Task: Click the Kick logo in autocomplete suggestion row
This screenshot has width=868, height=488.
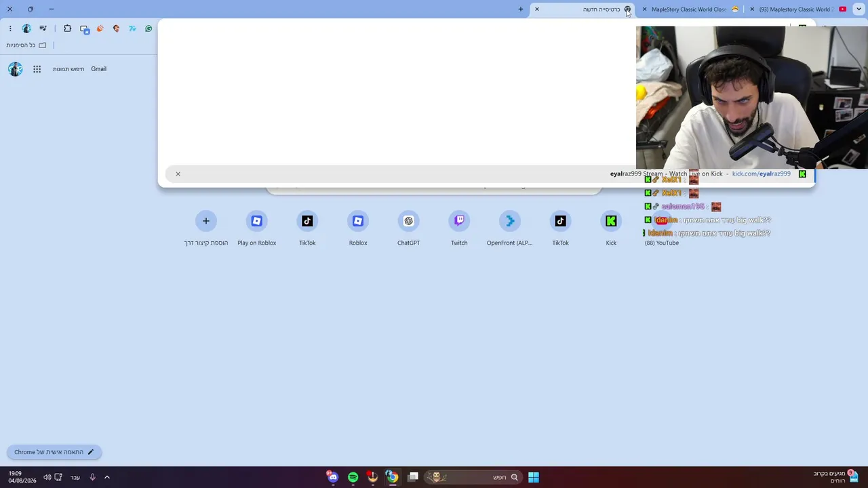Action: click(802, 174)
